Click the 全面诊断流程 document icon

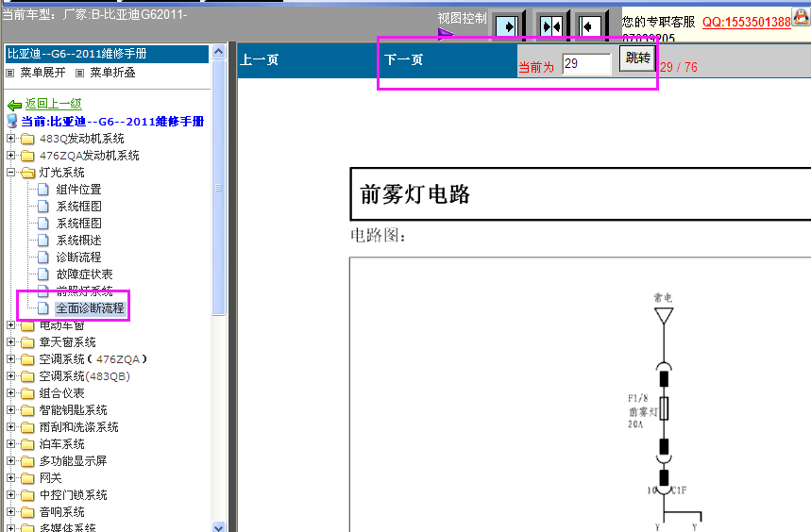coord(43,308)
